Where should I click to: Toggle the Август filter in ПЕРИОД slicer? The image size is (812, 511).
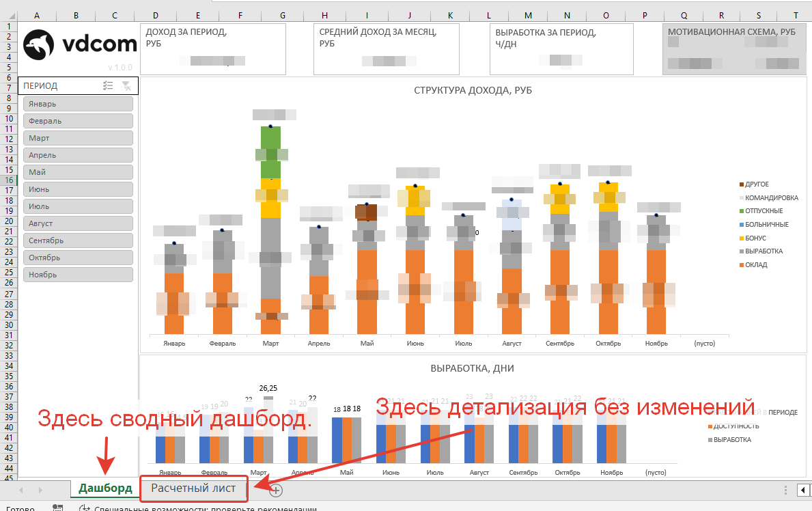[x=76, y=223]
